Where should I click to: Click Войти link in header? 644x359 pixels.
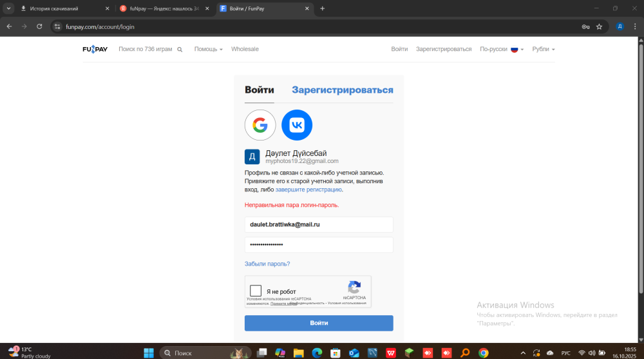399,50
